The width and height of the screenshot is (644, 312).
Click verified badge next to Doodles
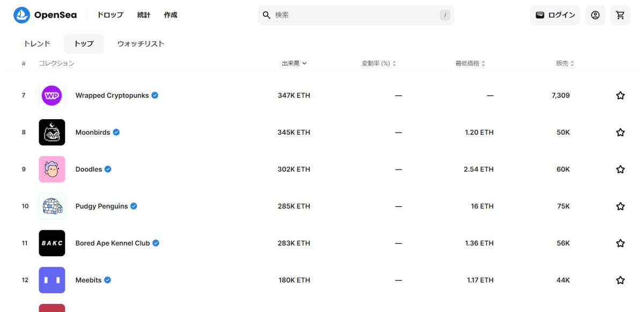(x=108, y=169)
